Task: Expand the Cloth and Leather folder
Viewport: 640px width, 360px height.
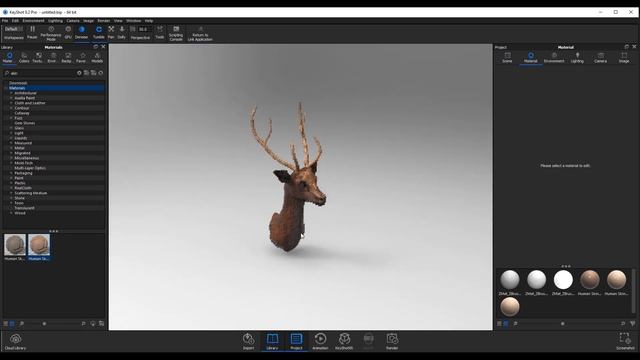Action: point(11,103)
